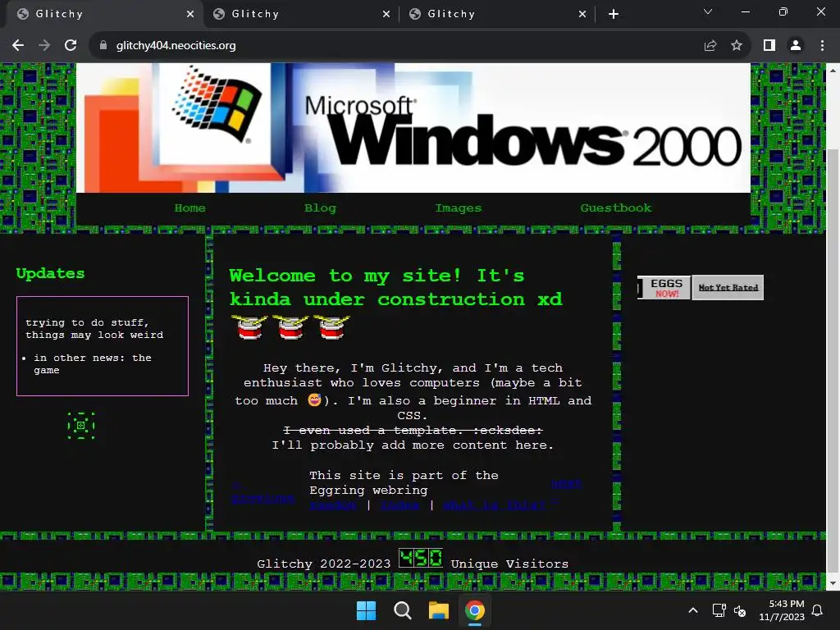This screenshot has height=630, width=840.
Task: Click the network display icon in the system tray
Action: (x=719, y=610)
